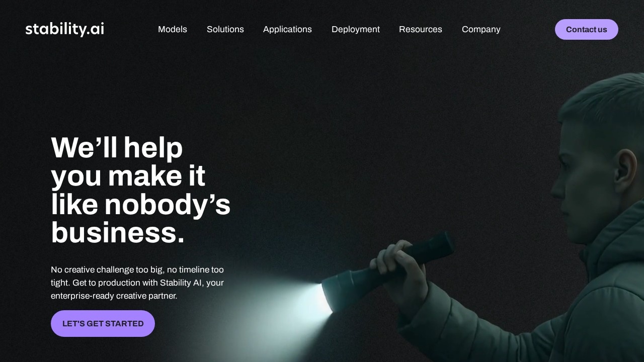Click the headline word "business."
The width and height of the screenshot is (644, 362).
(x=118, y=233)
